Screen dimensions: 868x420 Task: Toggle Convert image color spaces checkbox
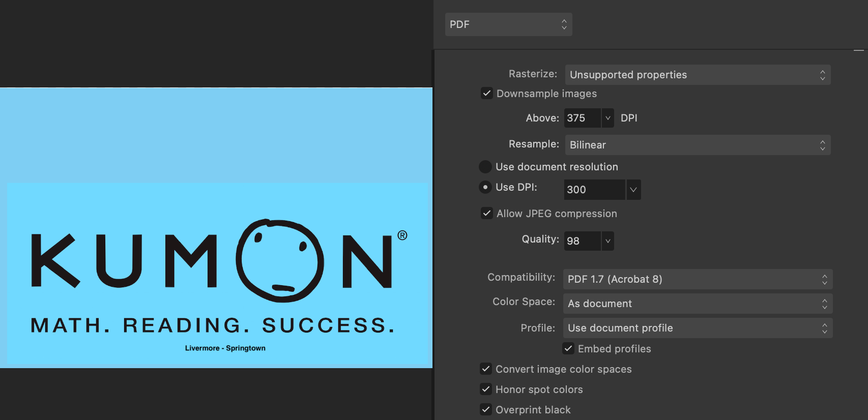[x=486, y=369]
